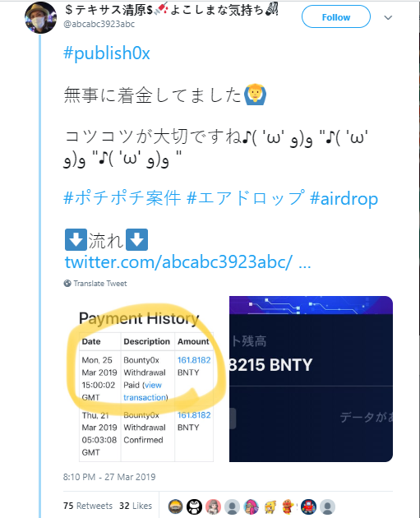The width and height of the screenshot is (420, 518).
Task: Click the Follow button
Action: [336, 16]
